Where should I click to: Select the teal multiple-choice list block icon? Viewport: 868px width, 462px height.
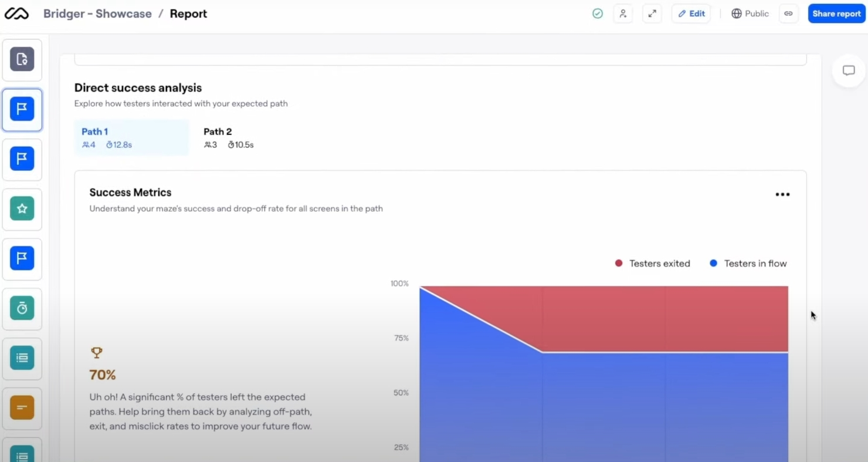point(22,359)
